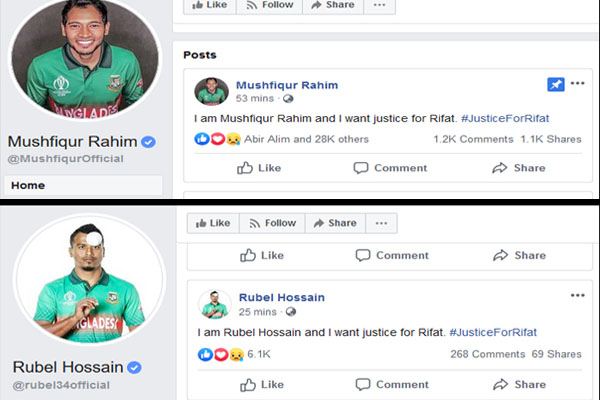The image size is (600, 400).
Task: Comment on Mushfiqur Rahim's post
Action: click(391, 168)
